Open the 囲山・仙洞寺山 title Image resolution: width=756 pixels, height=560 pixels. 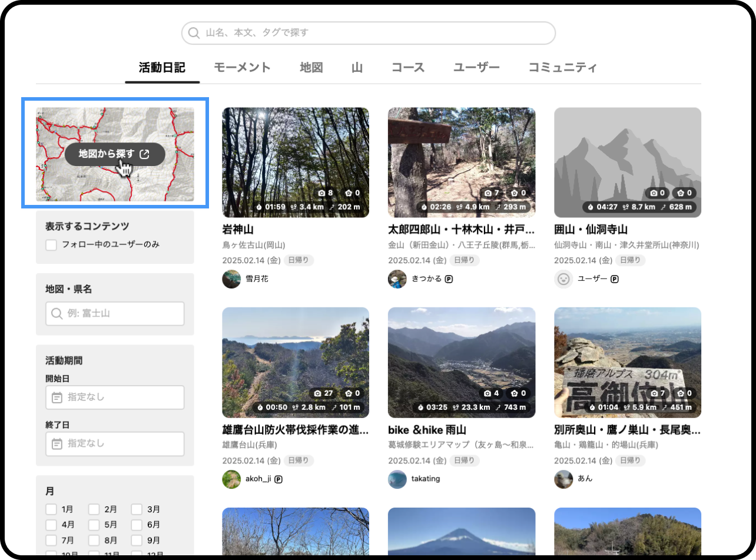pyautogui.click(x=591, y=230)
